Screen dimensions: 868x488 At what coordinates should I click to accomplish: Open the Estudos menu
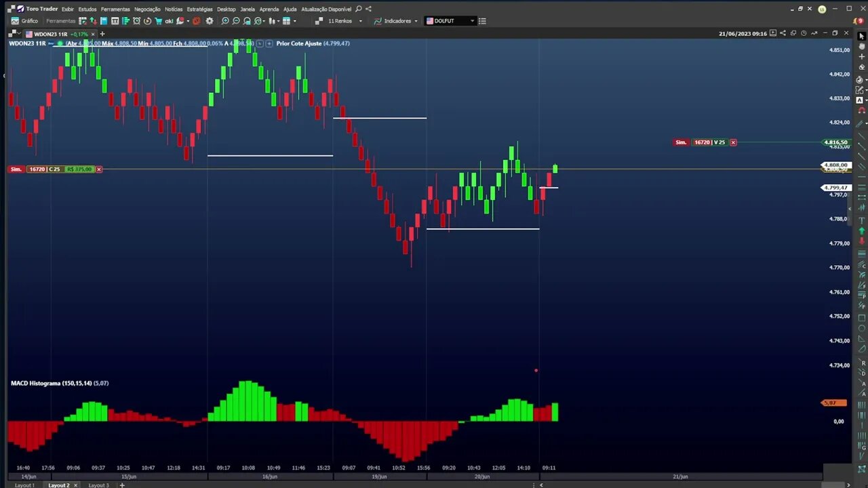coord(87,9)
